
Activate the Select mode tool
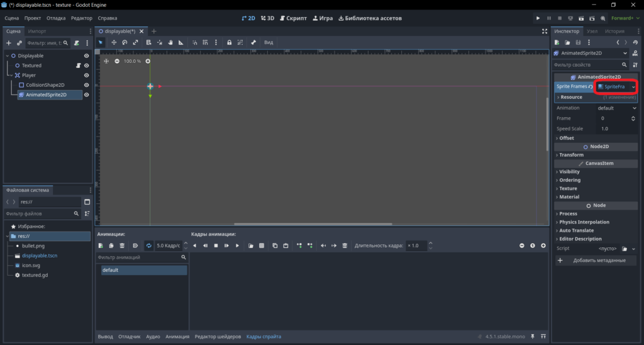tap(101, 42)
